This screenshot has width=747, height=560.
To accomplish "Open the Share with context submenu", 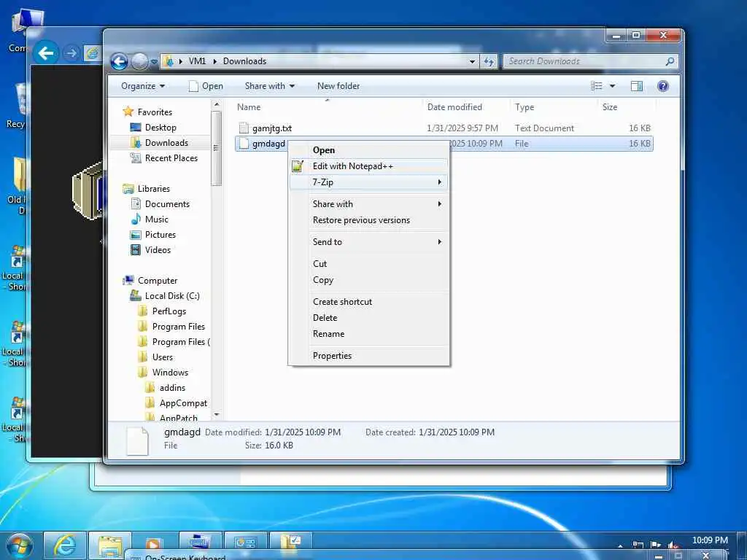I will click(368, 204).
